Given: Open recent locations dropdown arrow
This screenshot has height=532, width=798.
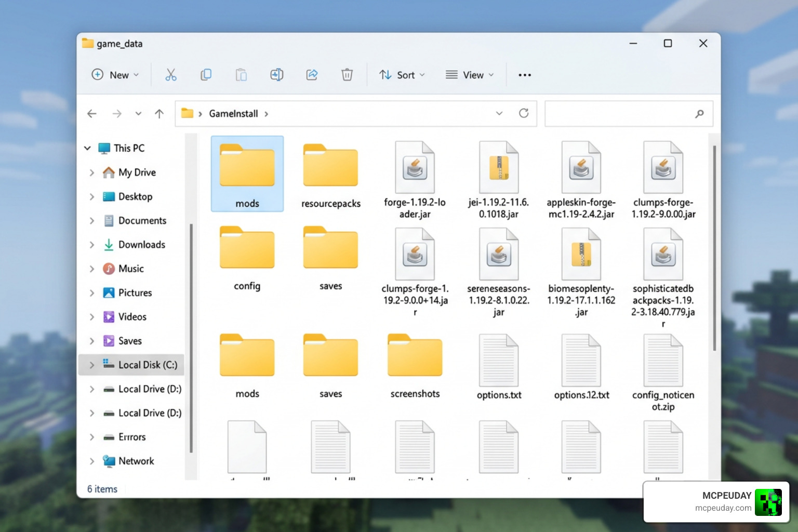Looking at the screenshot, I should point(138,113).
